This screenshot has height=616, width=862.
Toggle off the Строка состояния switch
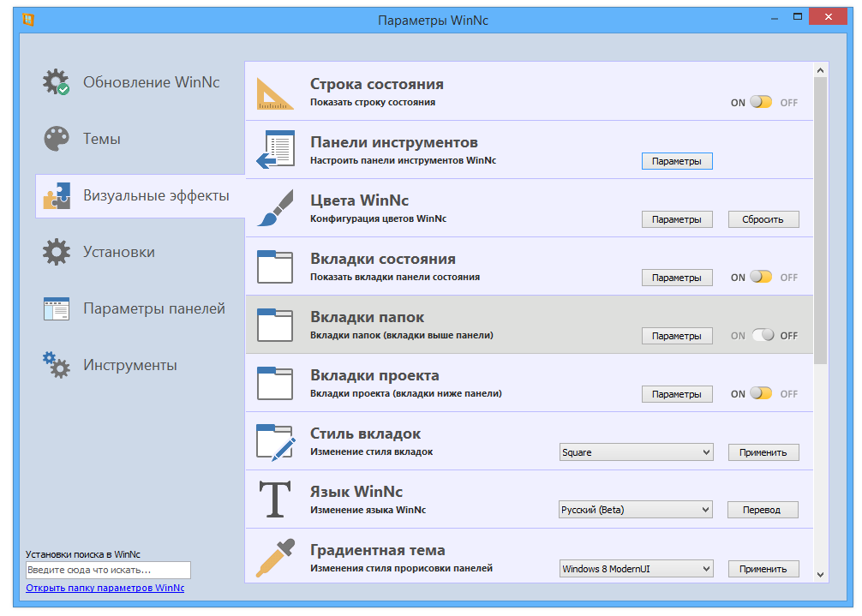[762, 102]
